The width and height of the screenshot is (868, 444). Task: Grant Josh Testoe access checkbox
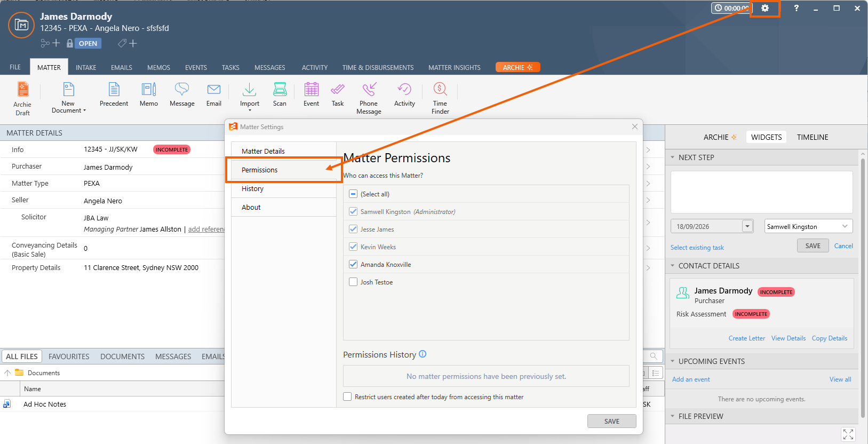pos(353,282)
